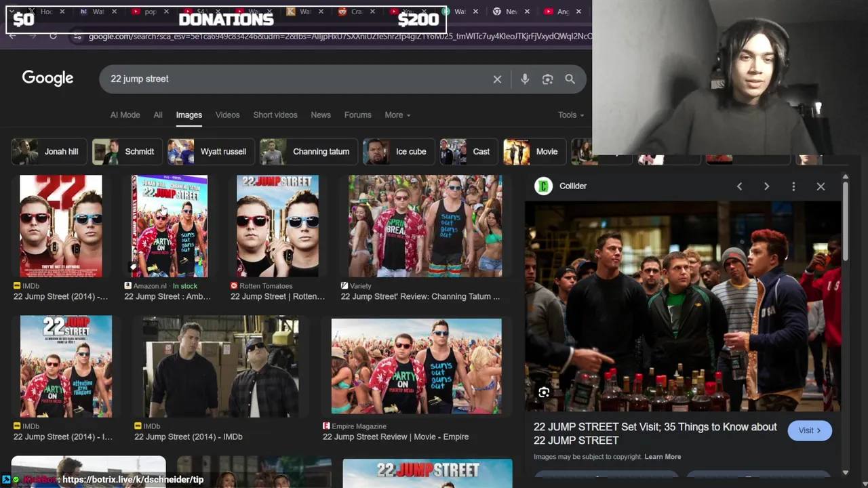Click '22 JUMP STREET Set Visit' title
The height and width of the screenshot is (488, 868).
click(x=655, y=433)
